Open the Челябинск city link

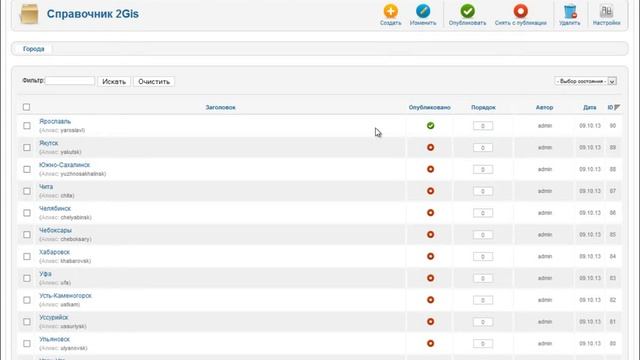(55, 208)
